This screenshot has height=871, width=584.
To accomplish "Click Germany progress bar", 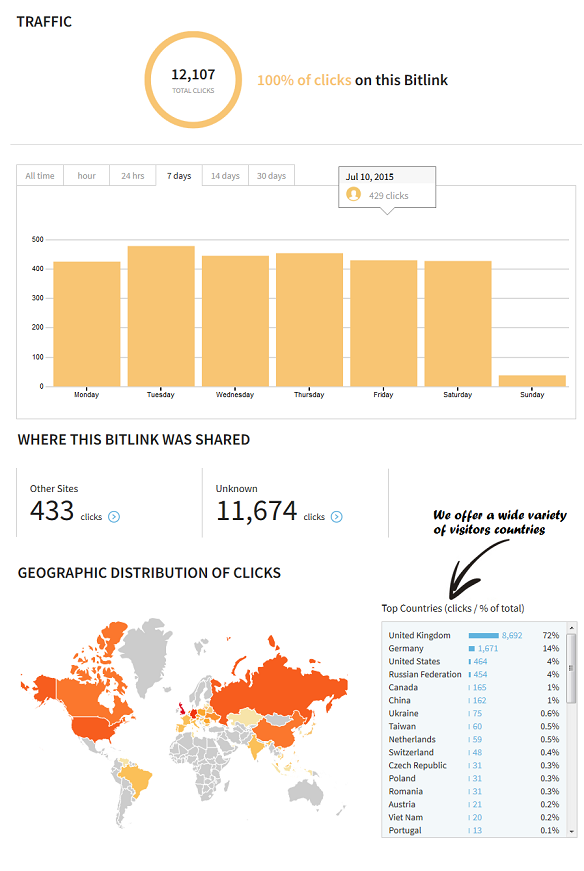I will pos(472,648).
